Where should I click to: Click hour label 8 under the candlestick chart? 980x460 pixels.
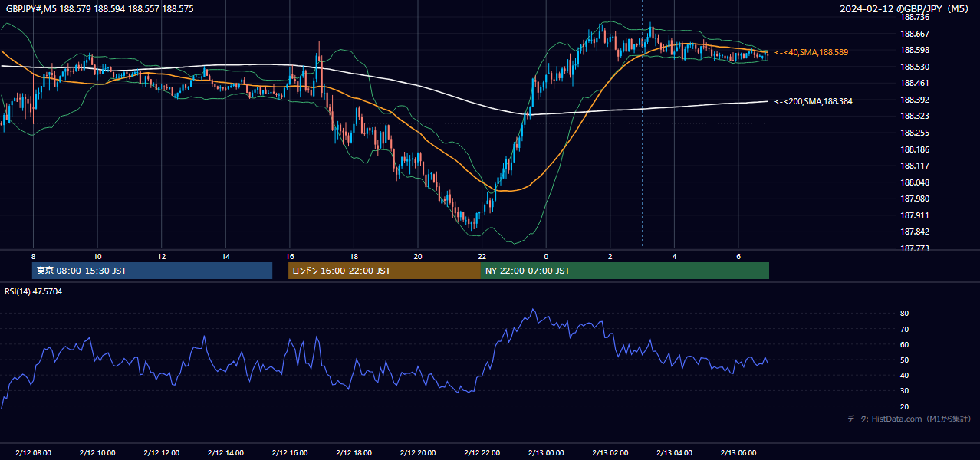coord(33,256)
